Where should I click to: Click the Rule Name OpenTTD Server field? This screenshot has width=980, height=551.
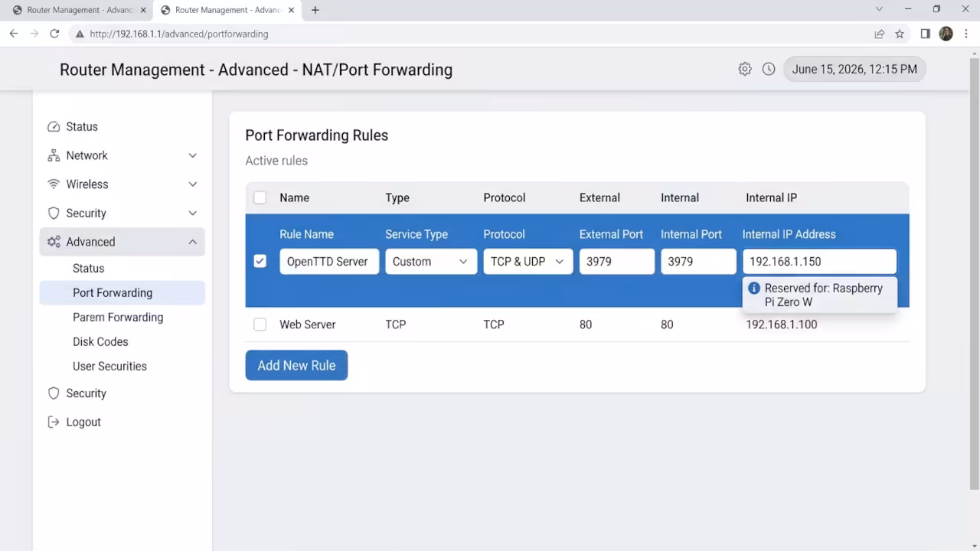(x=329, y=262)
